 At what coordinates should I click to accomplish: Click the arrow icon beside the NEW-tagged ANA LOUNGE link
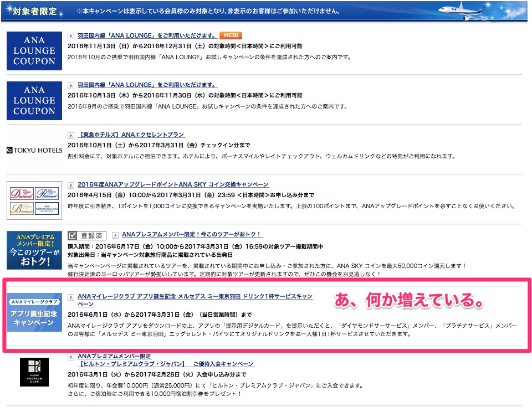(x=71, y=35)
